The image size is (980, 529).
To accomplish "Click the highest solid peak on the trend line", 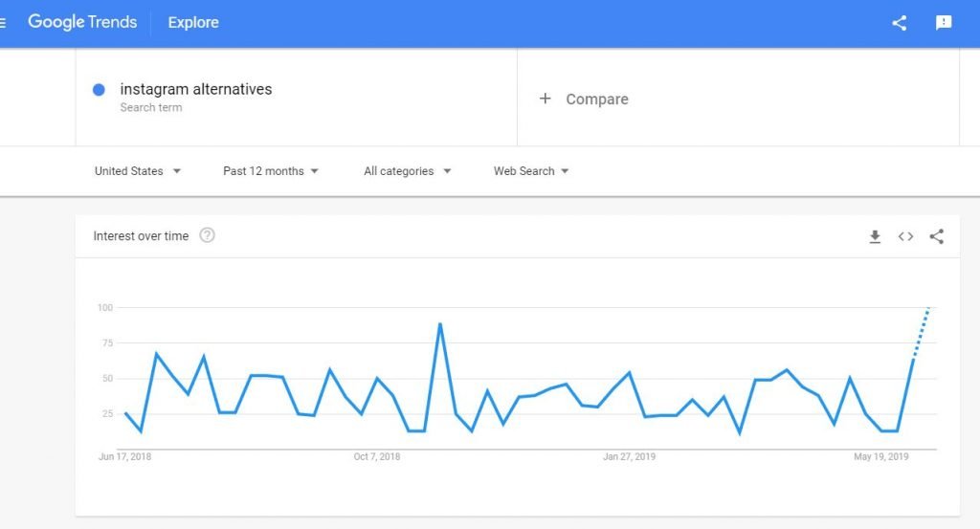I will tap(440, 324).
